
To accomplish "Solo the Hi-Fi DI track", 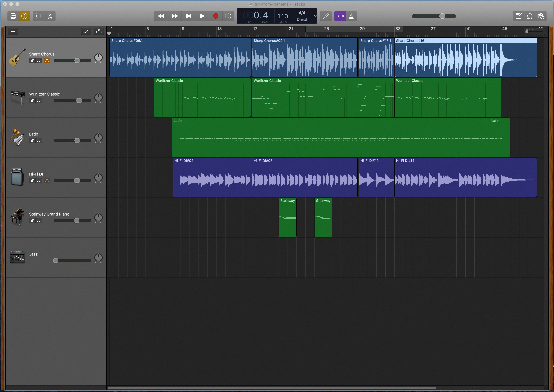I will 39,180.
